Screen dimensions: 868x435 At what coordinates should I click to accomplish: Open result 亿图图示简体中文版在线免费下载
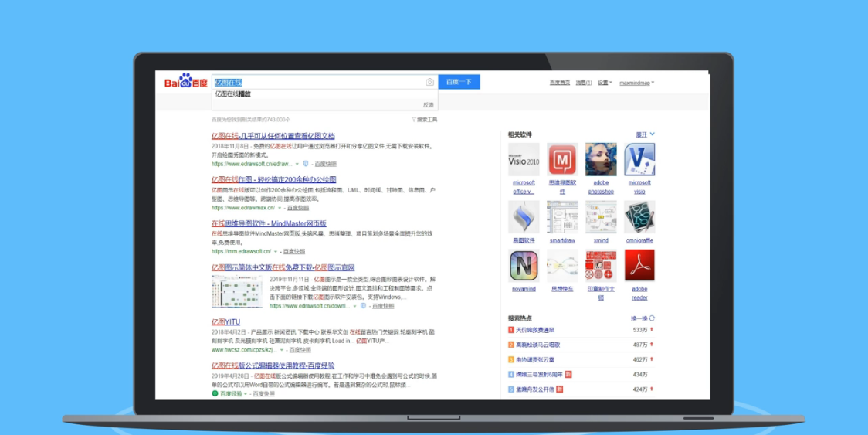pyautogui.click(x=283, y=267)
